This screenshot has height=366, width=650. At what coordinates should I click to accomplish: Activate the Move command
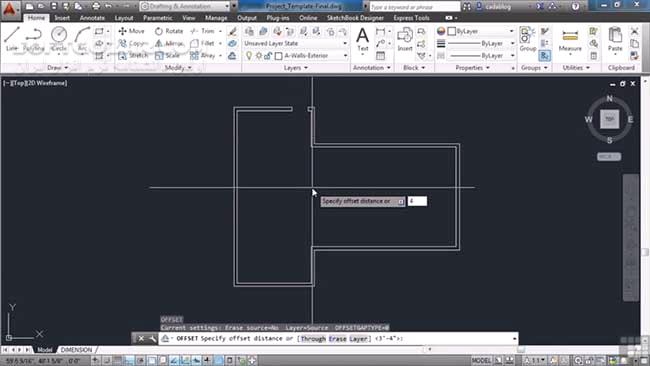click(x=131, y=31)
